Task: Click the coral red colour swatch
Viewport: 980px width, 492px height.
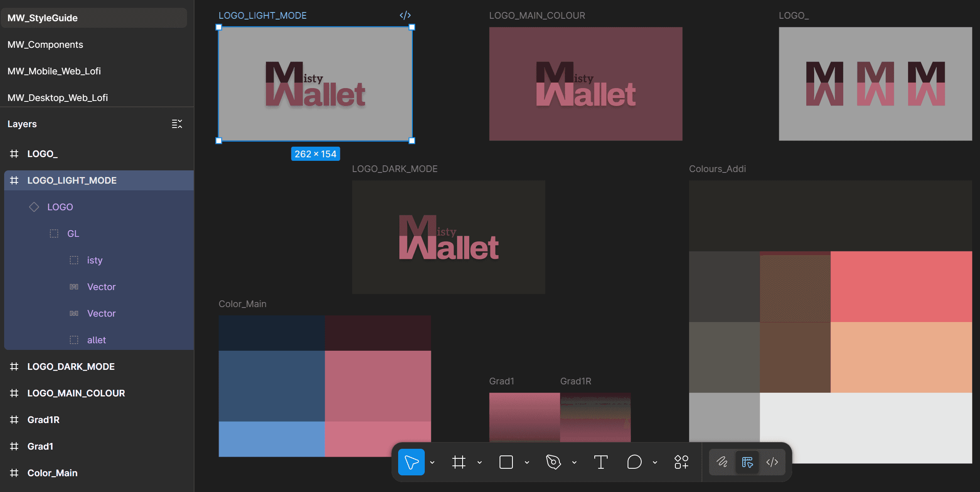Action: [x=901, y=286]
